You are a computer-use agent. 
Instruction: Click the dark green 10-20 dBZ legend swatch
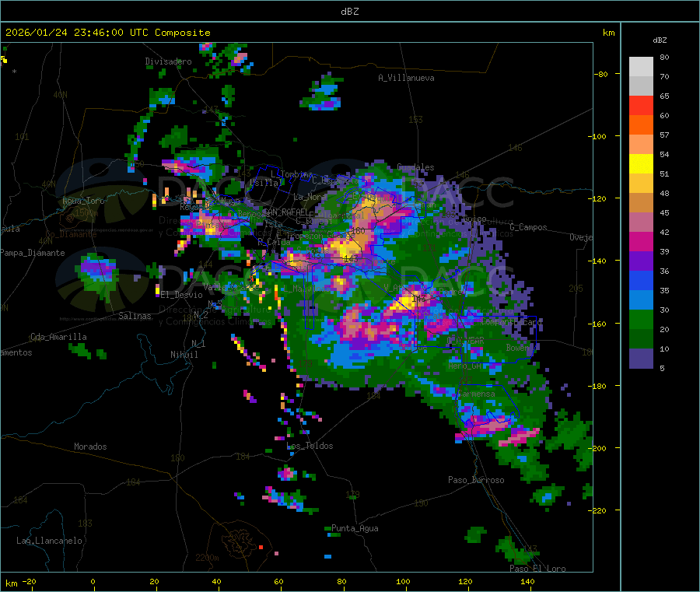coord(641,339)
